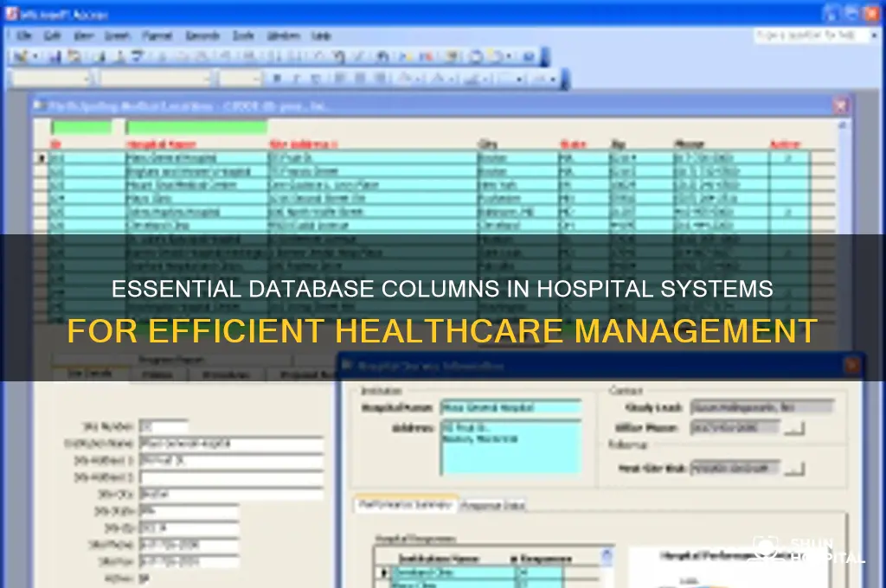The height and width of the screenshot is (588, 886).
Task: Open the File menu
Action: 23,35
